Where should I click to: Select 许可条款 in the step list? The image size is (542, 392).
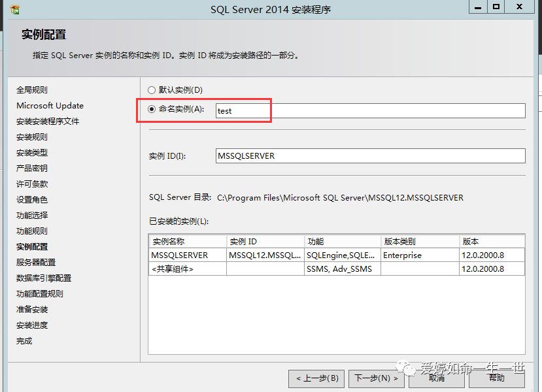[x=32, y=184]
